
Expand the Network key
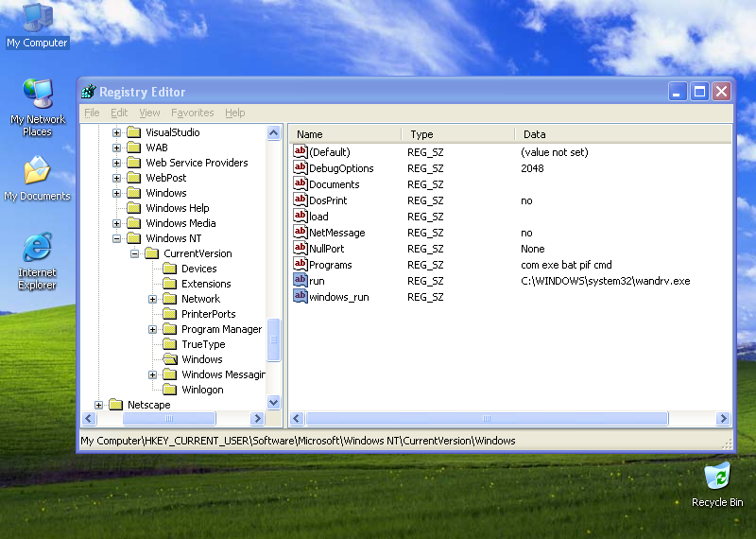152,299
